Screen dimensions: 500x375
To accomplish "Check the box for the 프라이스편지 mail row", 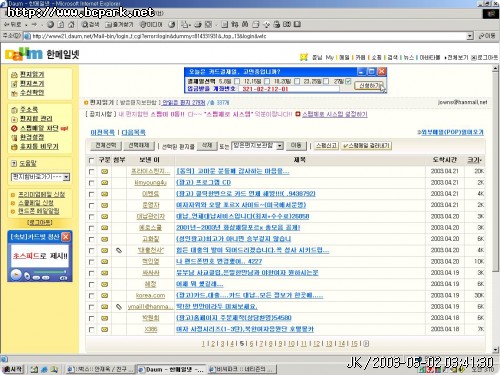I will 91,172.
